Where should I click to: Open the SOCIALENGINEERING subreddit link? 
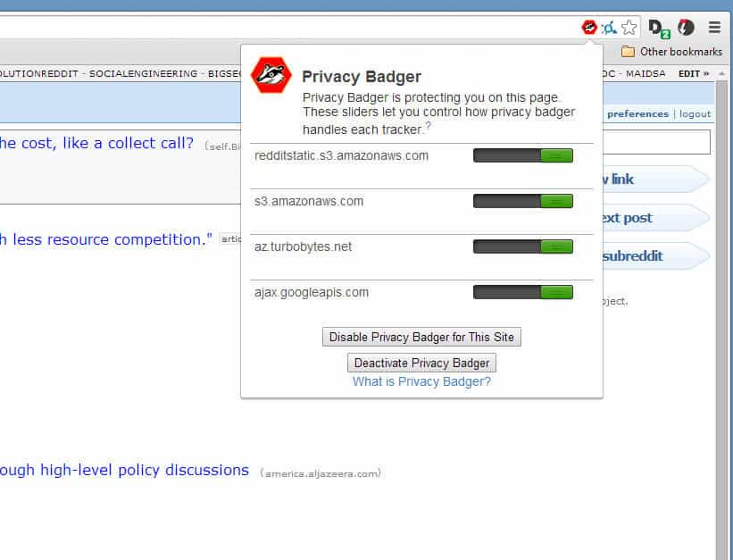(144, 73)
